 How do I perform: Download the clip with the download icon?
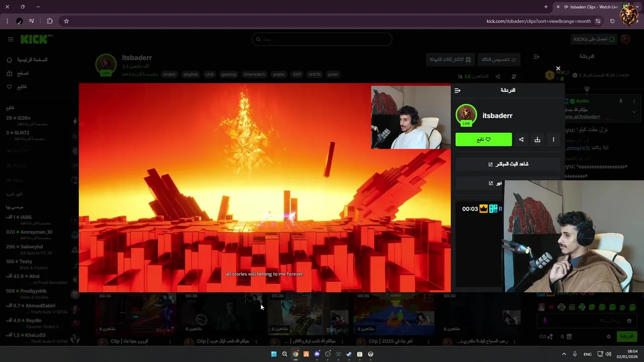click(x=537, y=140)
